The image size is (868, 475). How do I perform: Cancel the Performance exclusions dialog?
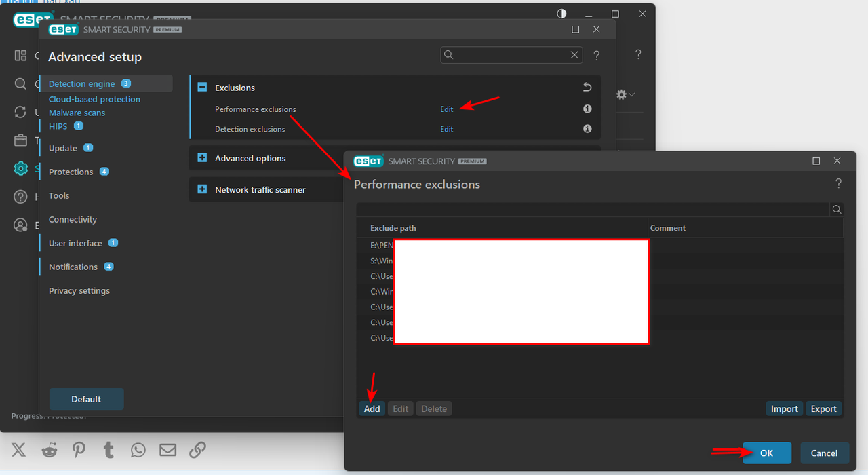(825, 453)
